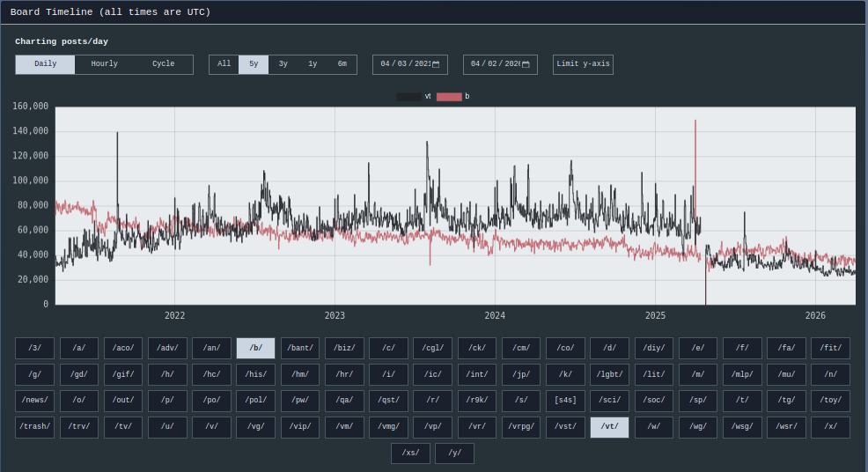Select the /wsr/ board button
Image resolution: width=868 pixels, height=472 pixels.
(786, 427)
